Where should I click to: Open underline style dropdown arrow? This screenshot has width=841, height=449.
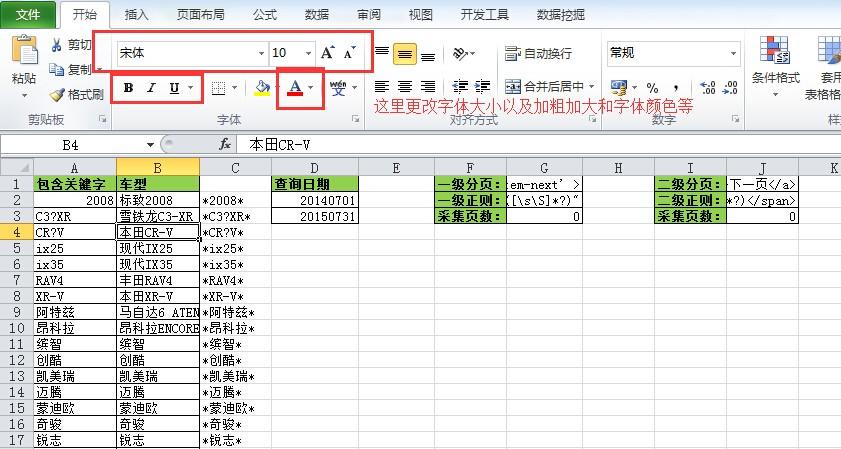click(191, 88)
